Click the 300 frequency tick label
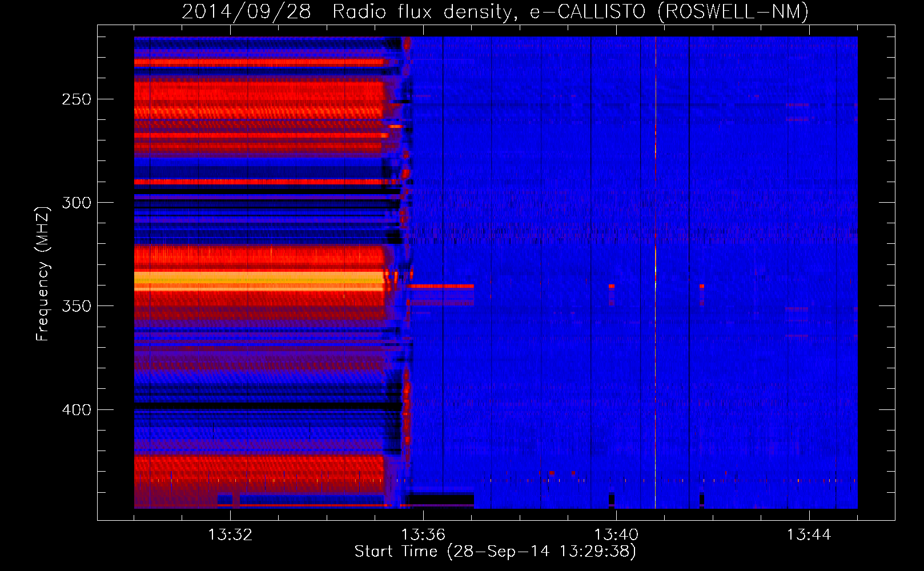The height and width of the screenshot is (571, 924). tap(77, 203)
